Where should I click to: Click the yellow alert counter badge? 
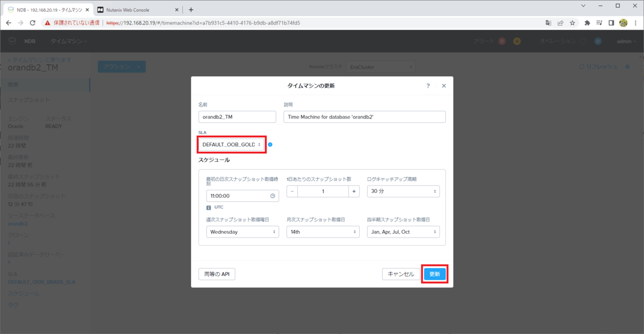[517, 41]
